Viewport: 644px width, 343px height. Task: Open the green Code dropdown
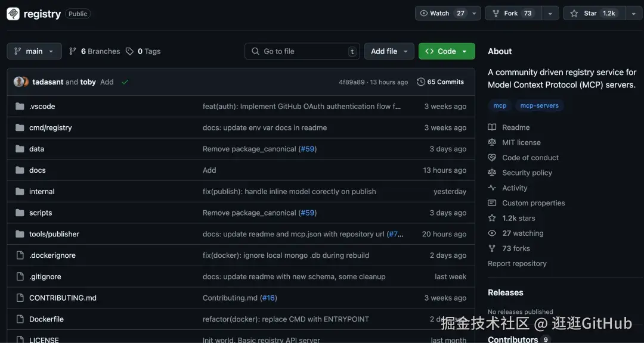click(x=446, y=51)
